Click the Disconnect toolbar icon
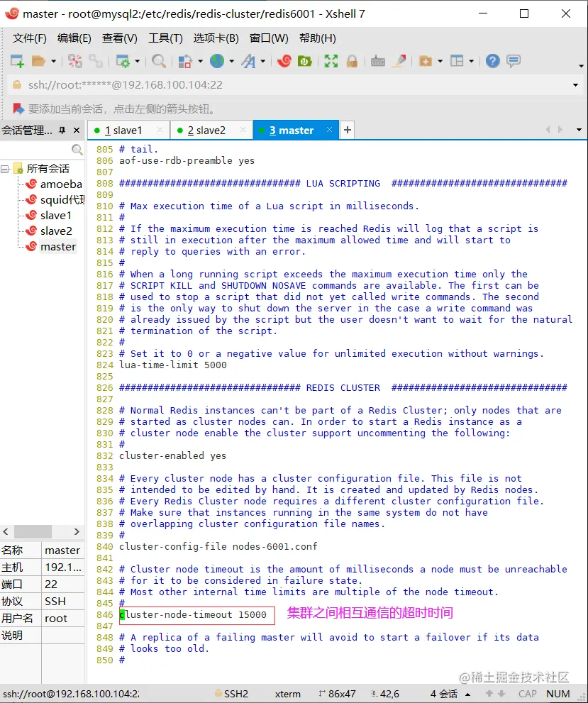588x703 pixels. pyautogui.click(x=75, y=61)
